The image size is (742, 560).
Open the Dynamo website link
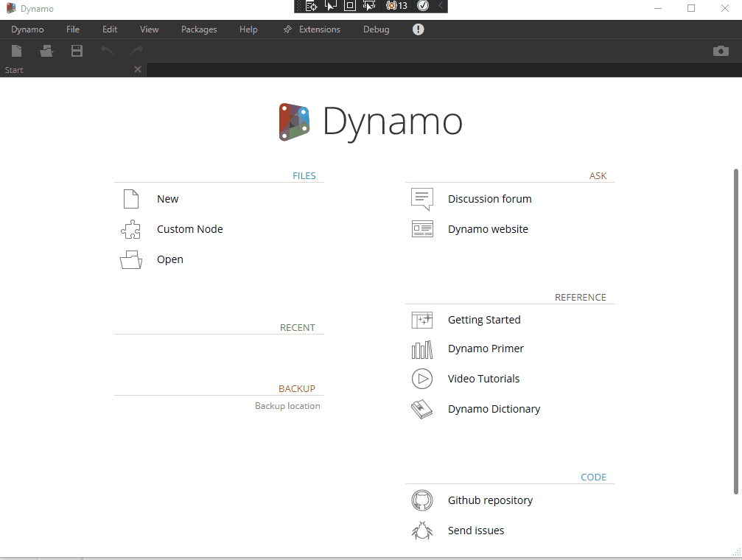click(488, 229)
